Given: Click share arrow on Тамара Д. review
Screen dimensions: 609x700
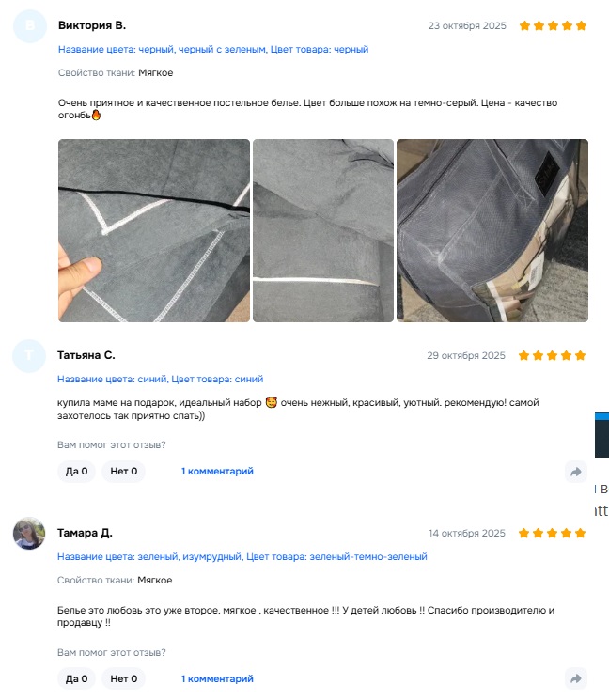Looking at the screenshot, I should point(575,678).
